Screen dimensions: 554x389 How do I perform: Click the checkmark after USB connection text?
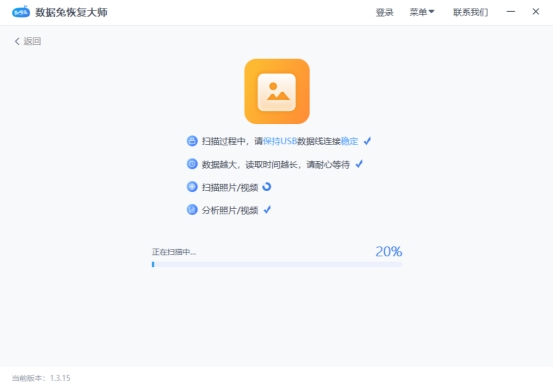click(367, 141)
